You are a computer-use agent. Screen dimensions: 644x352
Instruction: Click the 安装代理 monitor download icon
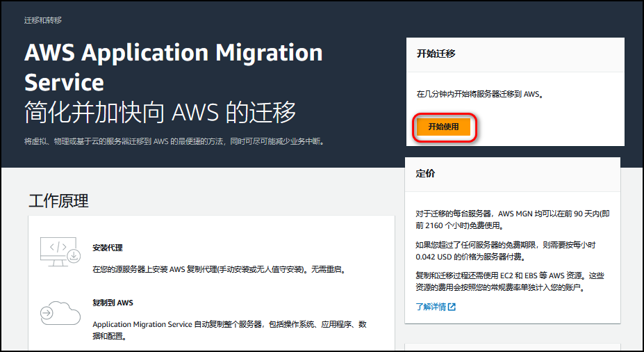pyautogui.click(x=60, y=251)
